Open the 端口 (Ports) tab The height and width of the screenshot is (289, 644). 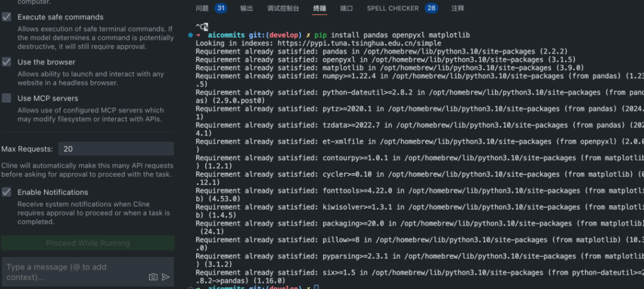tap(347, 8)
